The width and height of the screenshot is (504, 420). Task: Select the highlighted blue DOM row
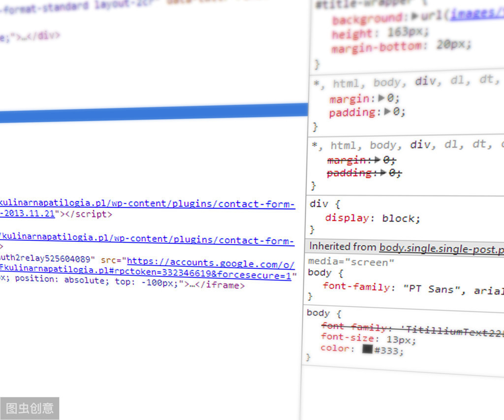pyautogui.click(x=154, y=113)
